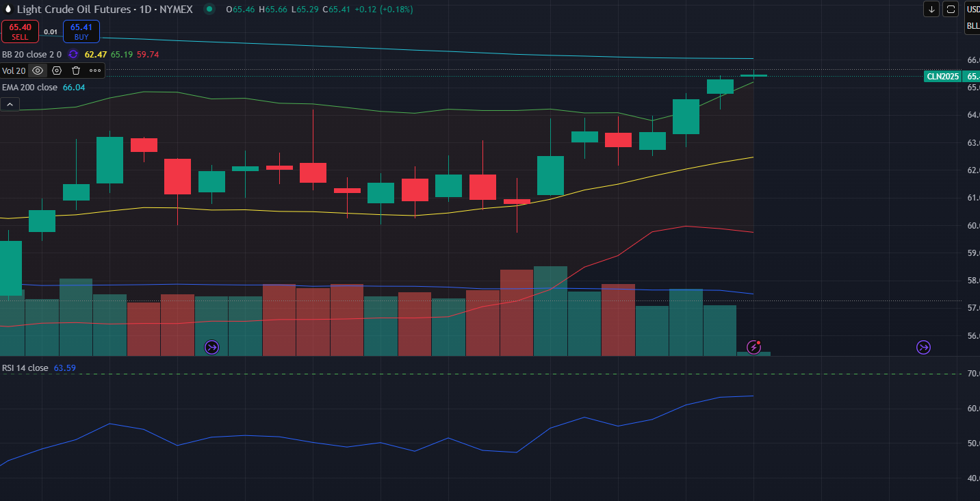Collapse the indicator legend with the chevron
The image size is (980, 501).
(x=10, y=104)
